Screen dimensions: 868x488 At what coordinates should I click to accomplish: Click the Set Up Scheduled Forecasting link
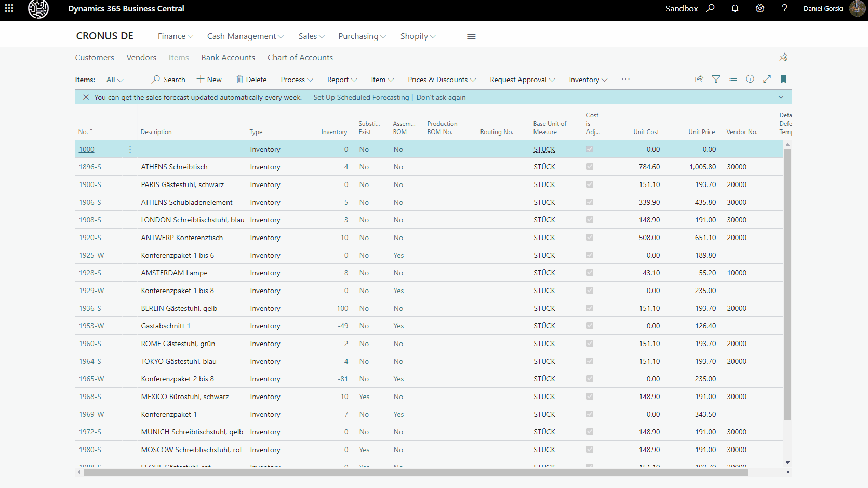point(360,97)
